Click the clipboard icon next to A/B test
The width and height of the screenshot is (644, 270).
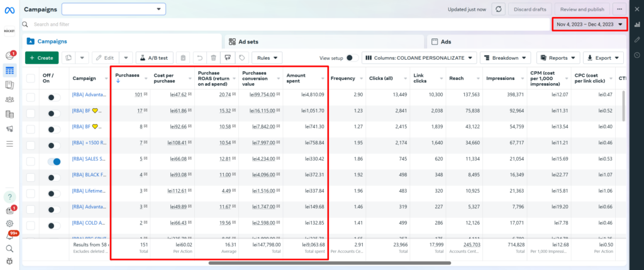[x=183, y=58]
